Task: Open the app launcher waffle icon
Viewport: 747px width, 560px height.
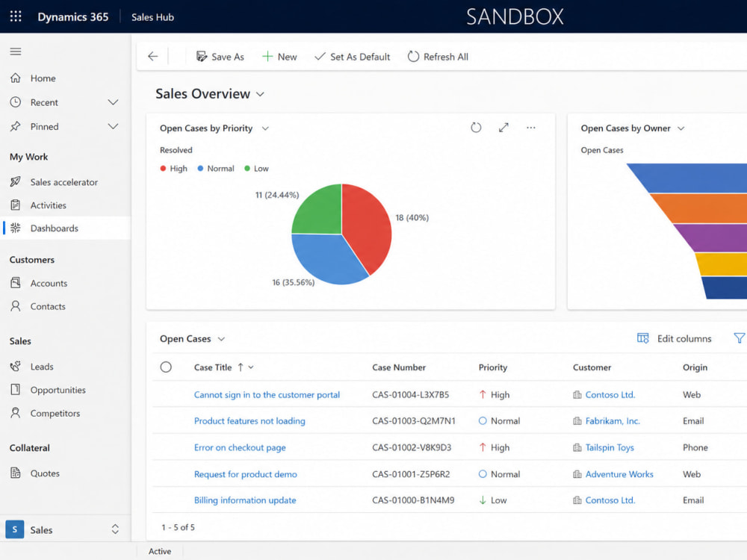Action: click(x=16, y=16)
